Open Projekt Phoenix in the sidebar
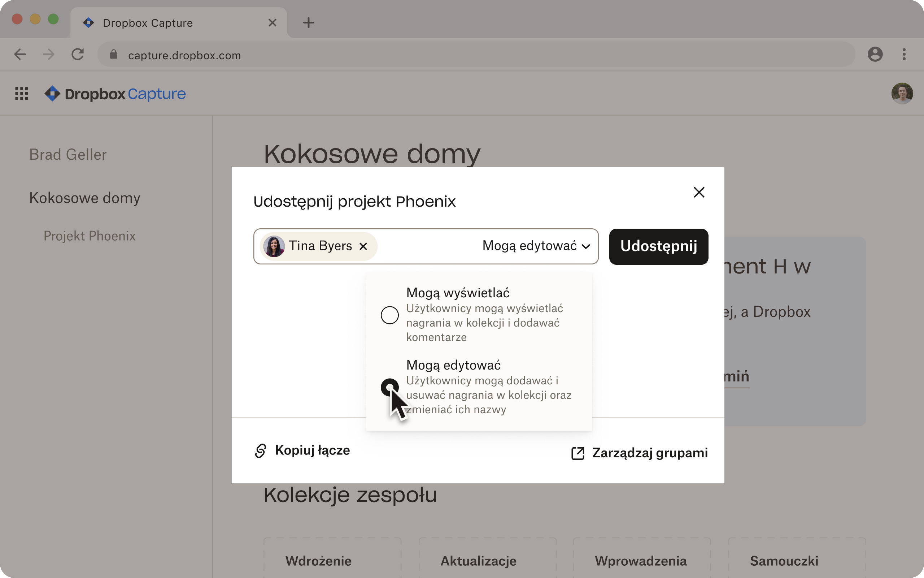The width and height of the screenshot is (924, 578). pyautogui.click(x=90, y=236)
